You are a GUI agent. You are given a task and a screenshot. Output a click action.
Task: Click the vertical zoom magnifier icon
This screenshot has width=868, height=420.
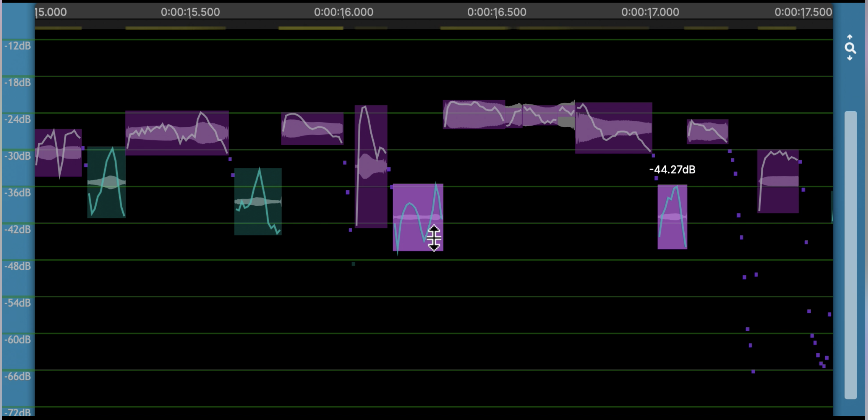tap(850, 48)
